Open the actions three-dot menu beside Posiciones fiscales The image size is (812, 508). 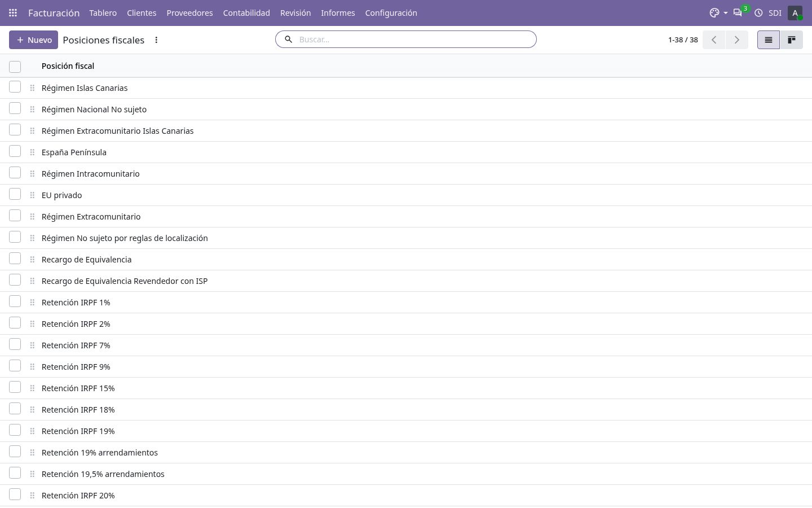click(x=156, y=40)
